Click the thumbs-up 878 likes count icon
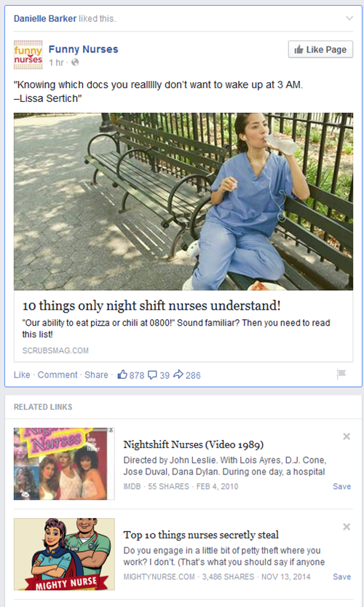 122,375
